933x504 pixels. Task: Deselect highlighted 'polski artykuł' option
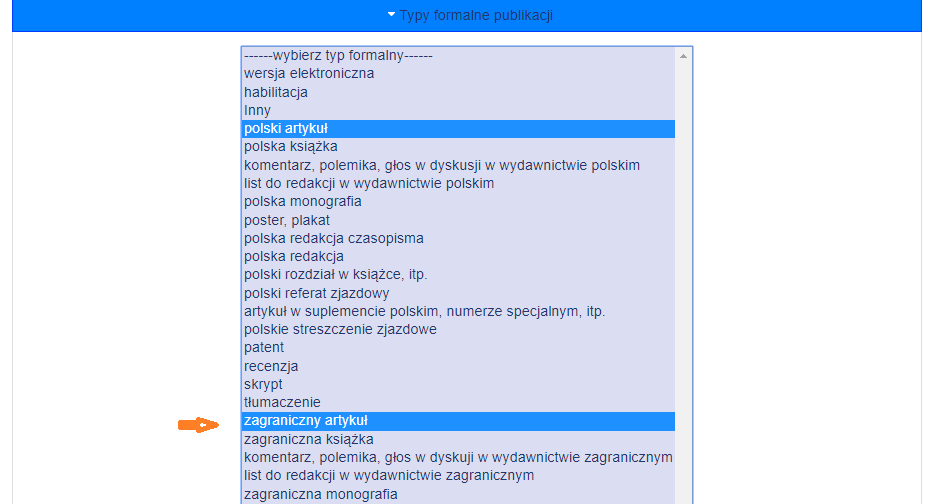tap(286, 129)
